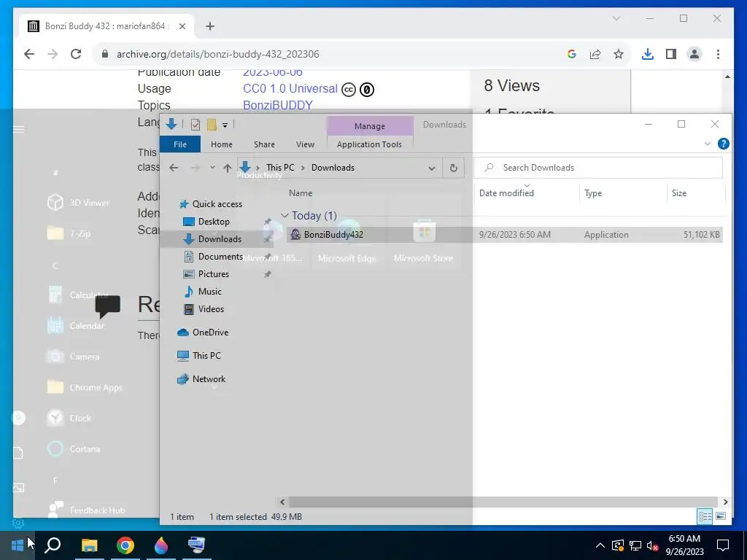This screenshot has width=747, height=560.
Task: Open Pictures in navigation pane
Action: 214,274
